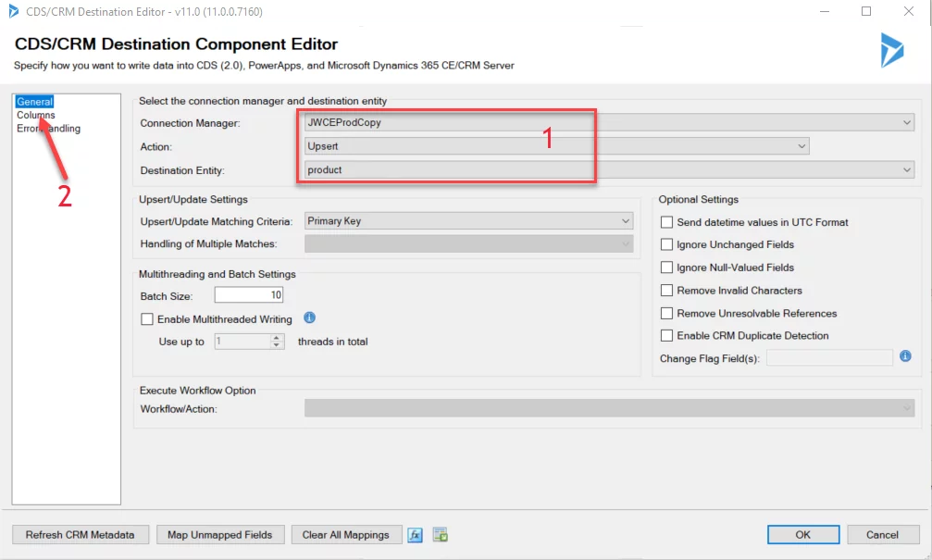This screenshot has height=560, width=932.
Task: Open the Connection Manager dropdown
Action: coord(609,122)
